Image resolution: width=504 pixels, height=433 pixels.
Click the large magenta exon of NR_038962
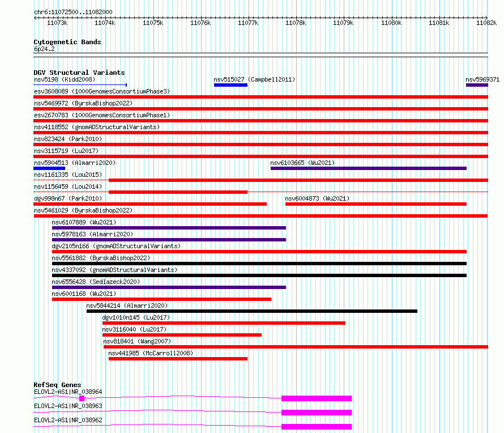317,427
